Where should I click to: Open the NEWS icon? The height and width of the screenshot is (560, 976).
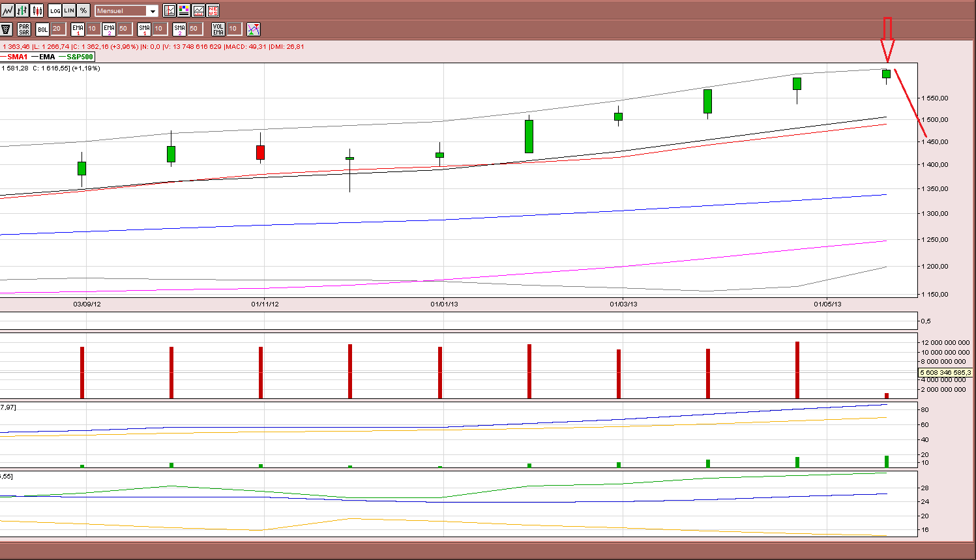click(213, 10)
